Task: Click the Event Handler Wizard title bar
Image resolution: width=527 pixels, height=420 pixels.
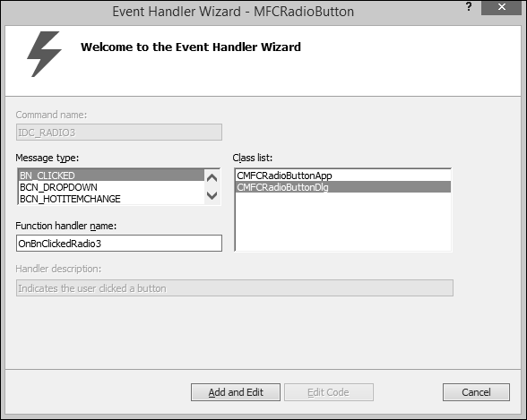Action: (x=233, y=12)
